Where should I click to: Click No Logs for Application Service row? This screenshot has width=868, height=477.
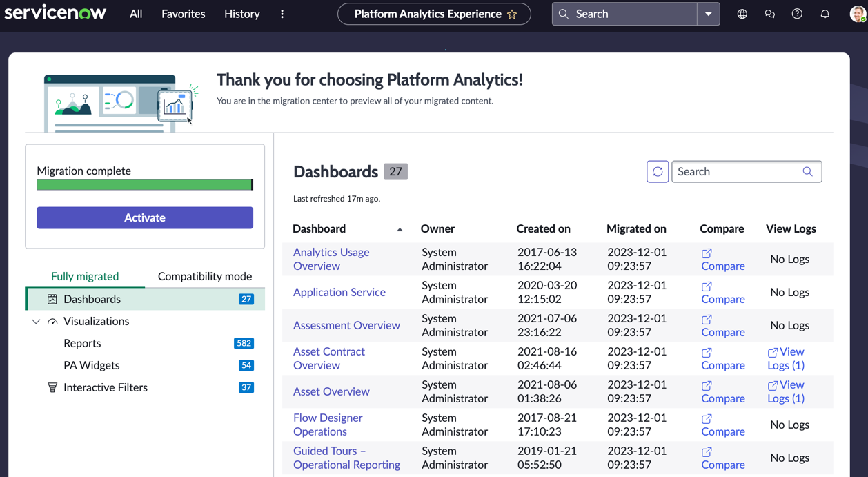[x=789, y=292]
